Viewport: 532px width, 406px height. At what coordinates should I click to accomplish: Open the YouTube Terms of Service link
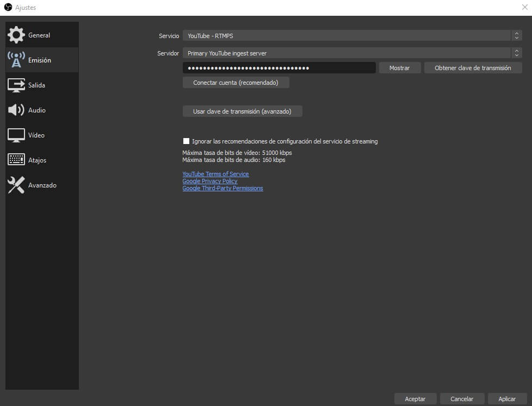(x=215, y=174)
